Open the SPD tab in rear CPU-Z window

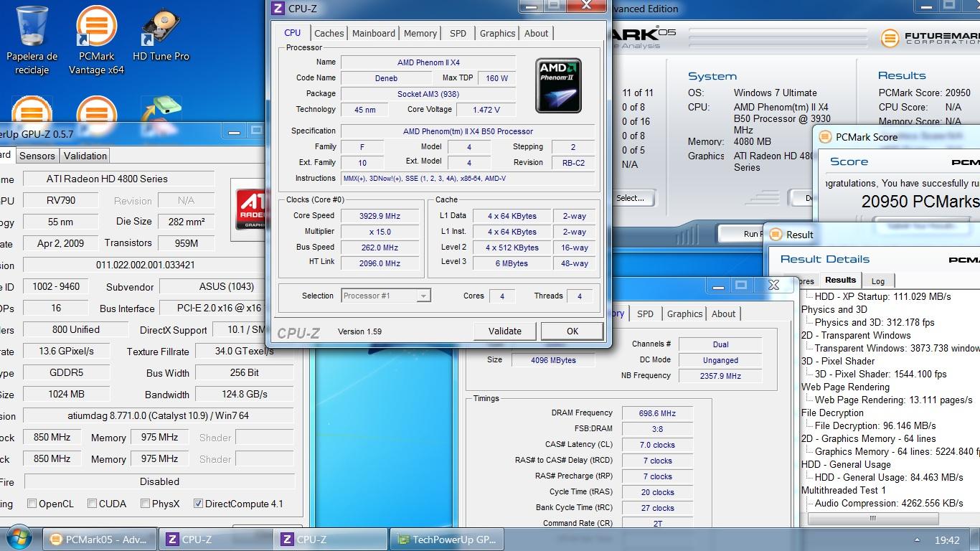pos(646,314)
